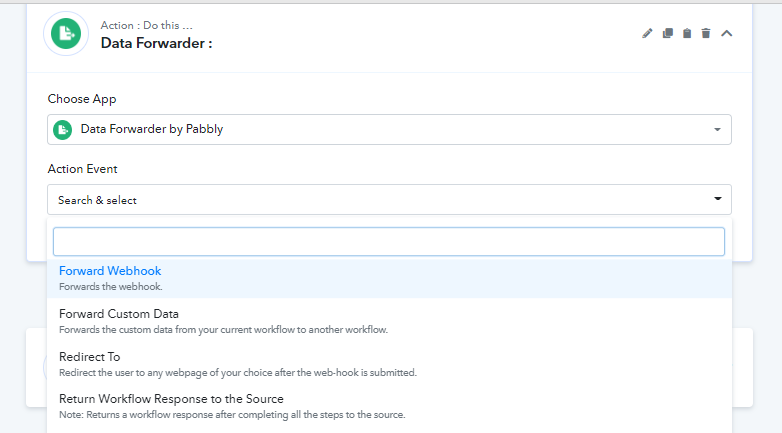The height and width of the screenshot is (433, 782).
Task: Collapse the action step with the up chevron
Action: click(x=727, y=33)
